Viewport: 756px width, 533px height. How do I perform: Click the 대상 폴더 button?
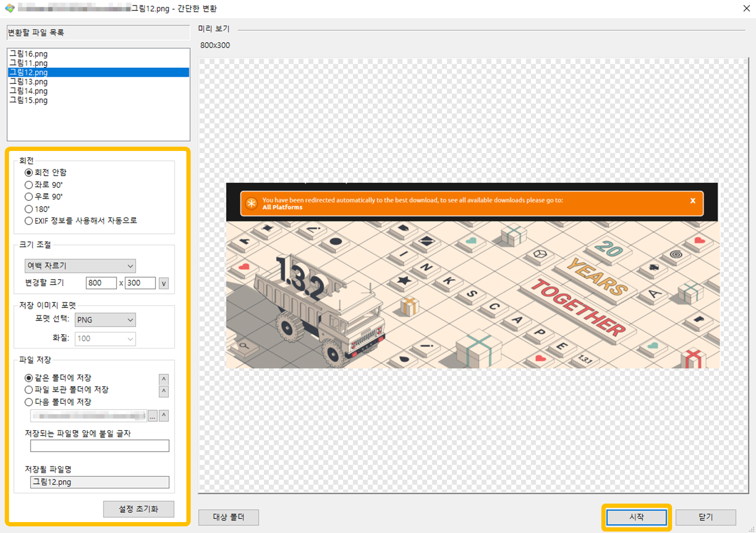(229, 517)
